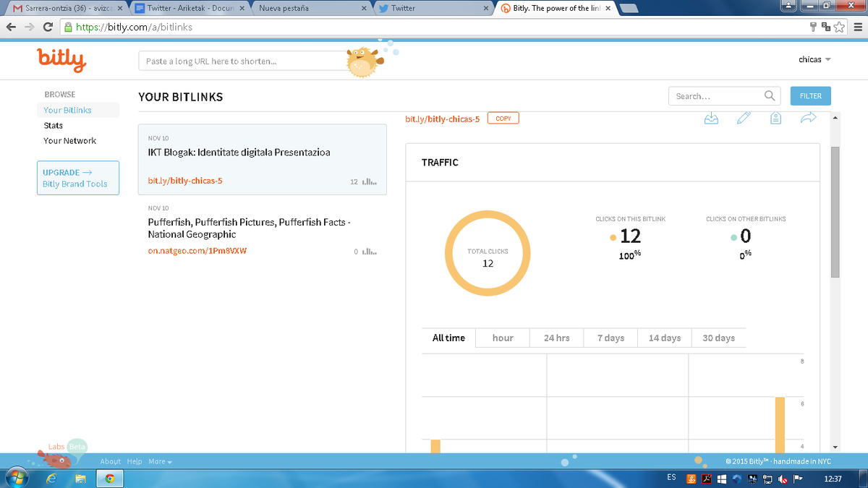Viewport: 868px width, 488px height.
Task: Bookmark this page with the star icon
Action: tap(839, 27)
